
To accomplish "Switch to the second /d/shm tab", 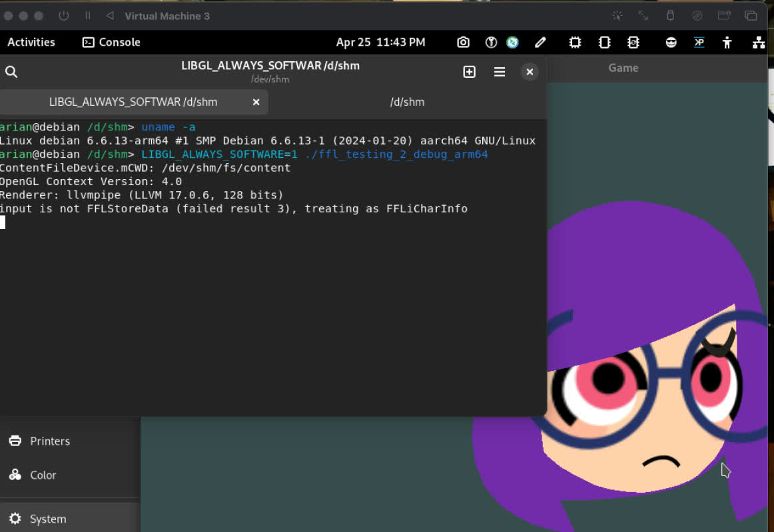I will (x=407, y=102).
